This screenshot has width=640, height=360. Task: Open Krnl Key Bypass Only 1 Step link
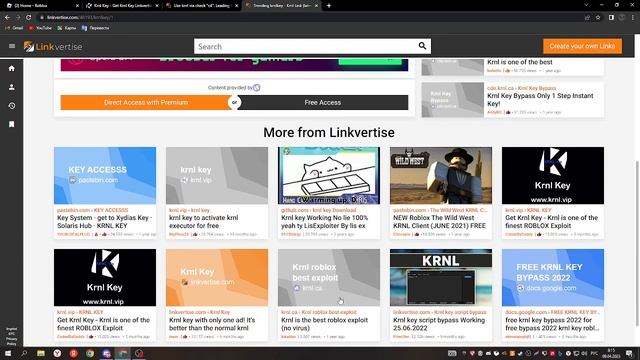[x=540, y=100]
